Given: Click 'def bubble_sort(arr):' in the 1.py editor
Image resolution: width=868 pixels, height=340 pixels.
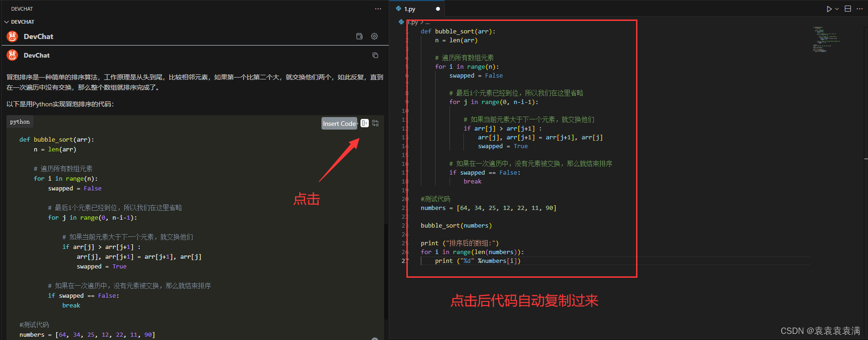Looking at the screenshot, I should click(x=458, y=31).
